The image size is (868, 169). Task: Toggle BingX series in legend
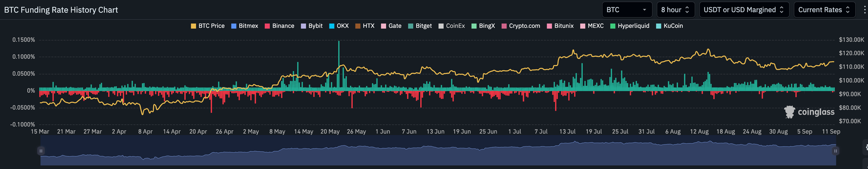point(483,26)
